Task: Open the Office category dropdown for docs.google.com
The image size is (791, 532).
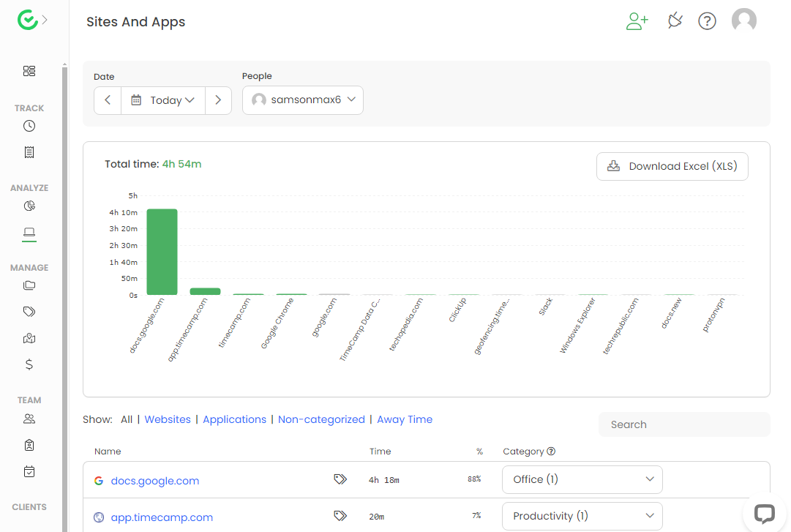Action: click(582, 479)
